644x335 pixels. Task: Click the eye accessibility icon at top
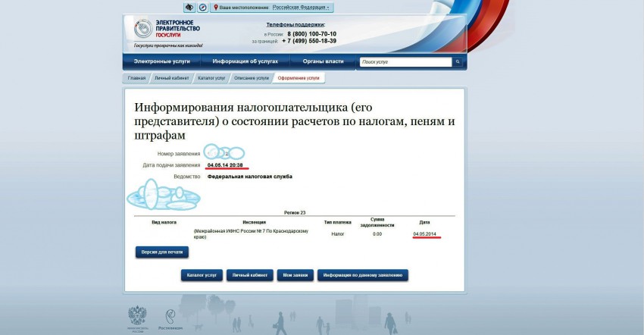pos(189,7)
